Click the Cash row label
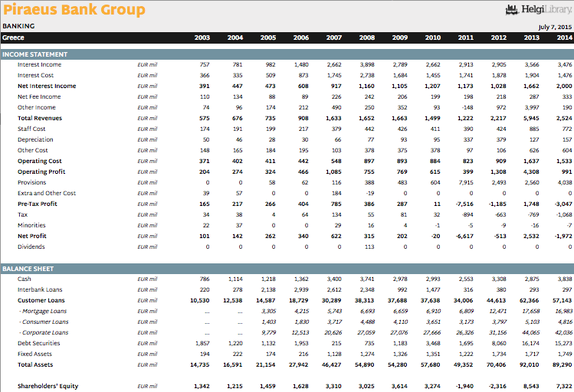 coord(25,279)
